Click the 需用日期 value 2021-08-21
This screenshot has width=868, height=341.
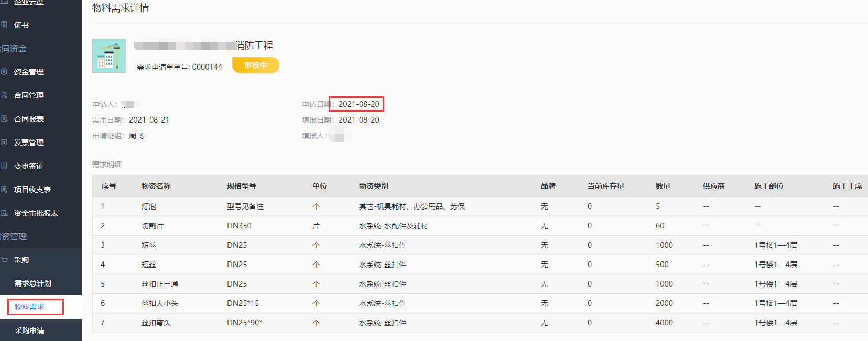149,120
